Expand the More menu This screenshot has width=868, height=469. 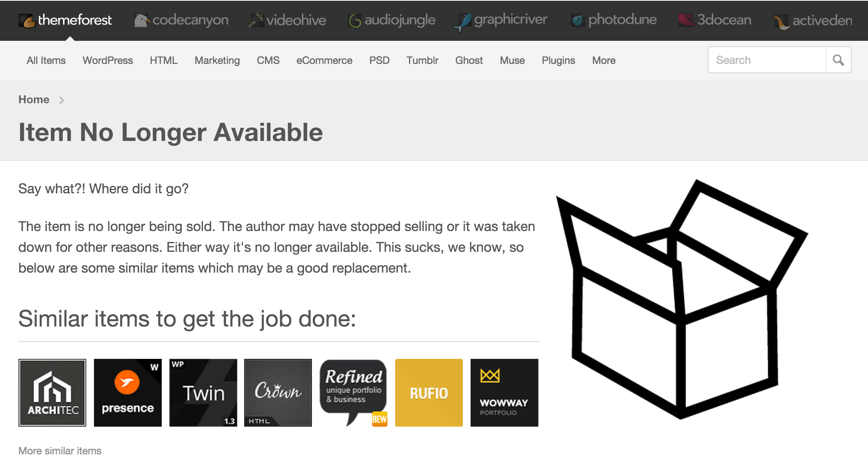(x=604, y=60)
